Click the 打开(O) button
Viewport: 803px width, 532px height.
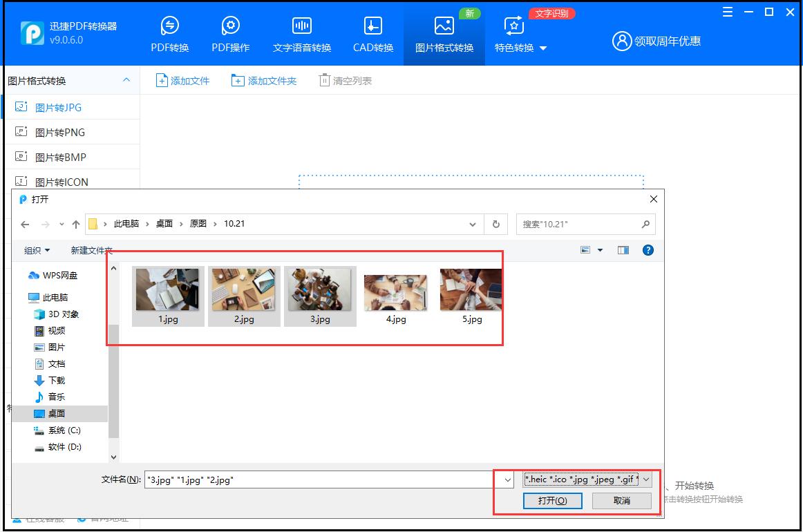tap(552, 500)
